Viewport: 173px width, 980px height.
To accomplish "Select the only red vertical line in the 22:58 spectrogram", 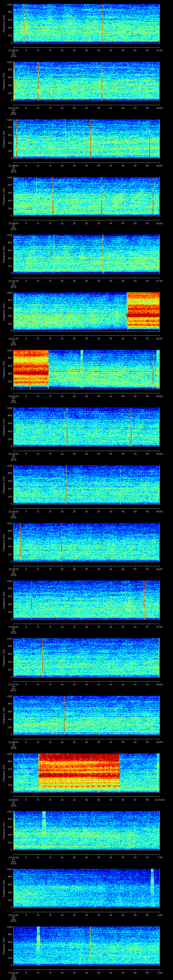I will (x=64, y=714).
